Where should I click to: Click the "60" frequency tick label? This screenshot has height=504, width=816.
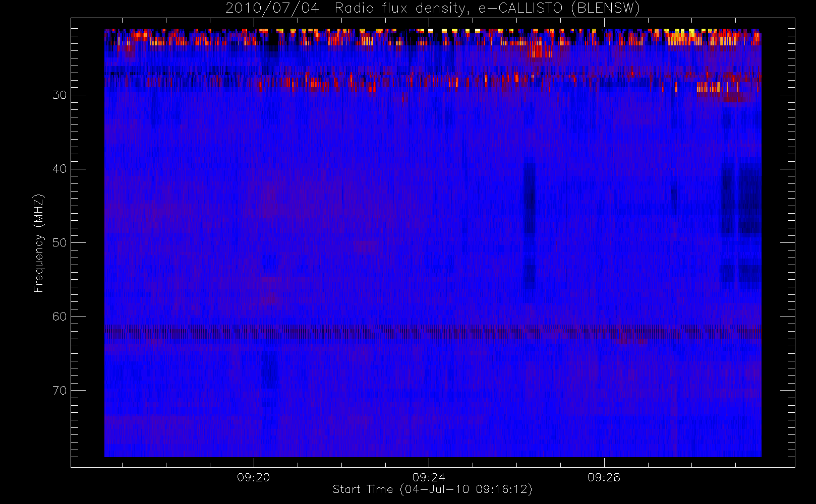click(x=60, y=317)
